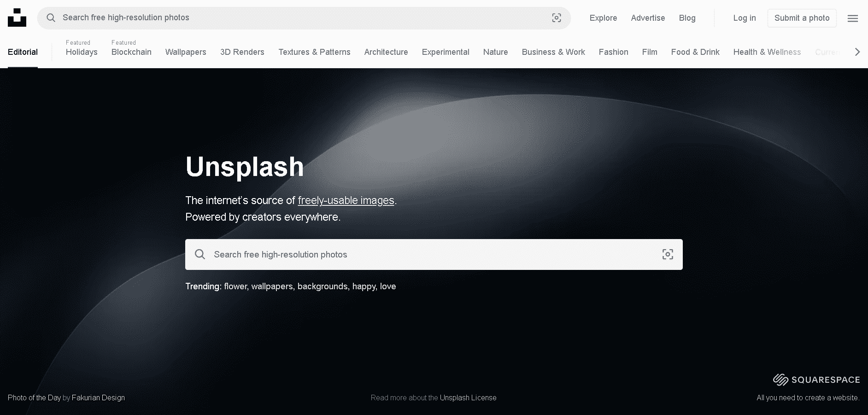Open the Blog link
This screenshot has height=415, width=868.
tap(687, 18)
